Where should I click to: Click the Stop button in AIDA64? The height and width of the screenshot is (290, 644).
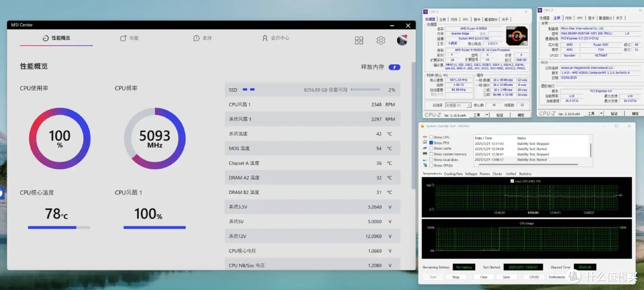coord(456,277)
